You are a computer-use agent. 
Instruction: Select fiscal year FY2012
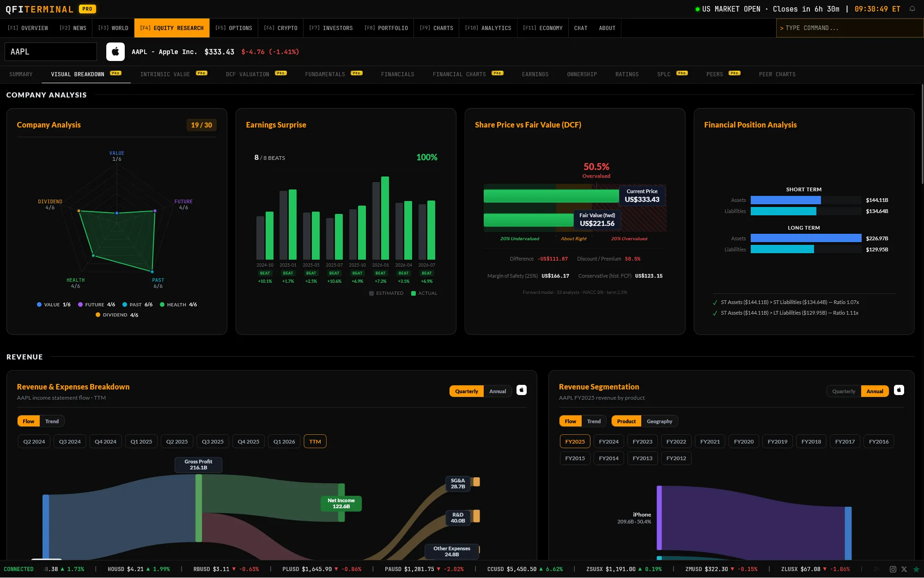click(676, 458)
